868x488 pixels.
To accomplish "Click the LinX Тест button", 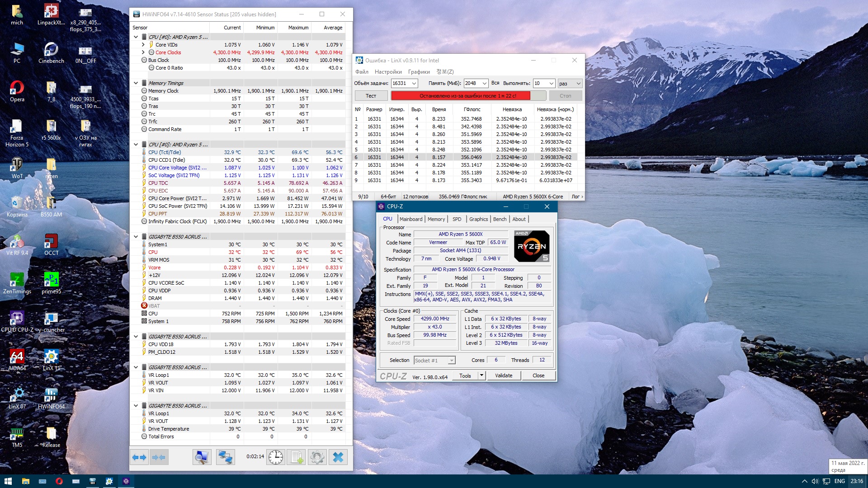I will (x=371, y=96).
